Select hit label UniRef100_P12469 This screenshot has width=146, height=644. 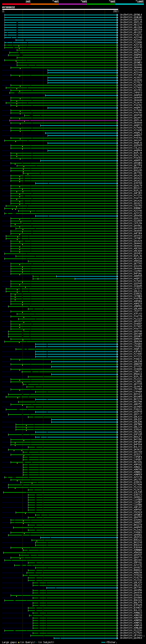tap(131, 85)
